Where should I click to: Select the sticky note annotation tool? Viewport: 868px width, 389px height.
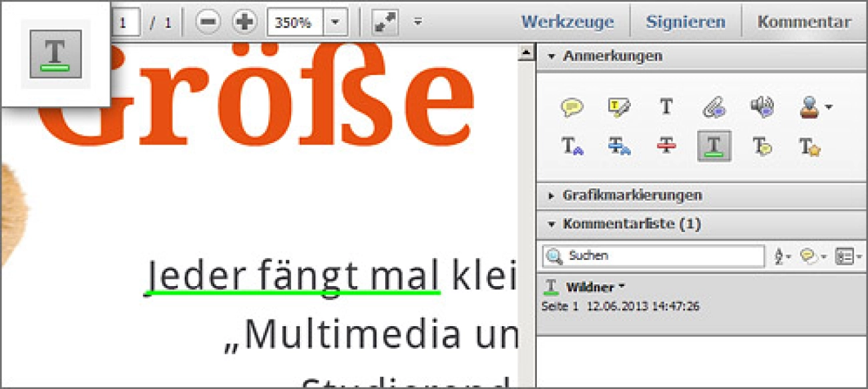click(573, 107)
